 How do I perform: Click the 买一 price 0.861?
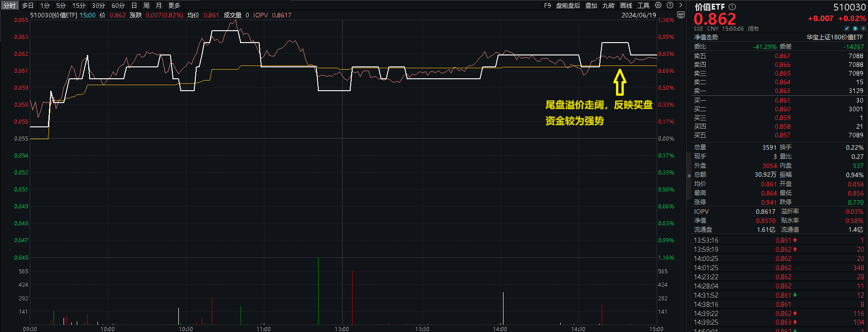[x=782, y=100]
